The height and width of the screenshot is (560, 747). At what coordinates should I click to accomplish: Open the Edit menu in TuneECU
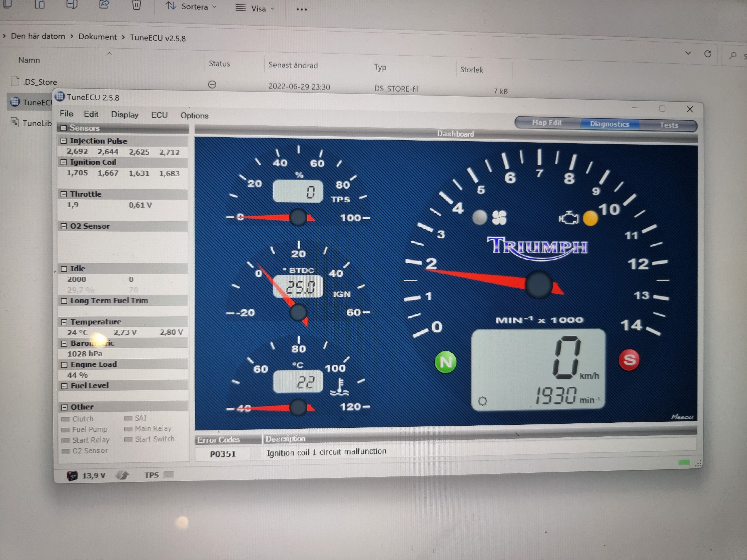coord(91,114)
